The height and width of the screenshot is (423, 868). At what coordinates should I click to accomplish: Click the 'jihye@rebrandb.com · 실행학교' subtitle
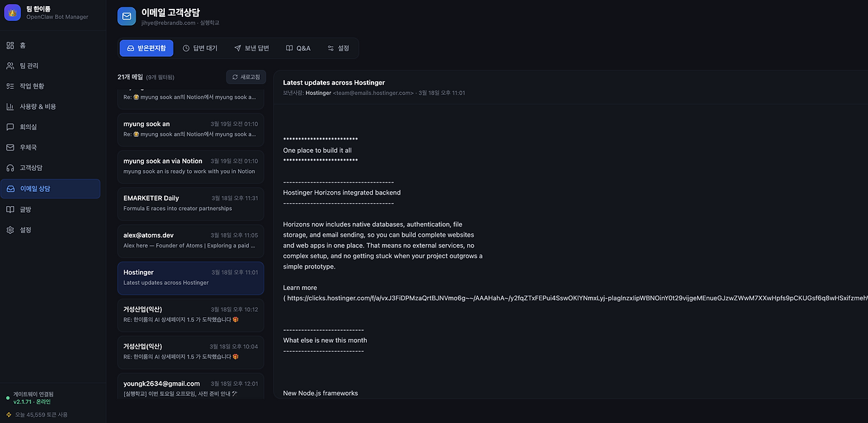coord(180,23)
